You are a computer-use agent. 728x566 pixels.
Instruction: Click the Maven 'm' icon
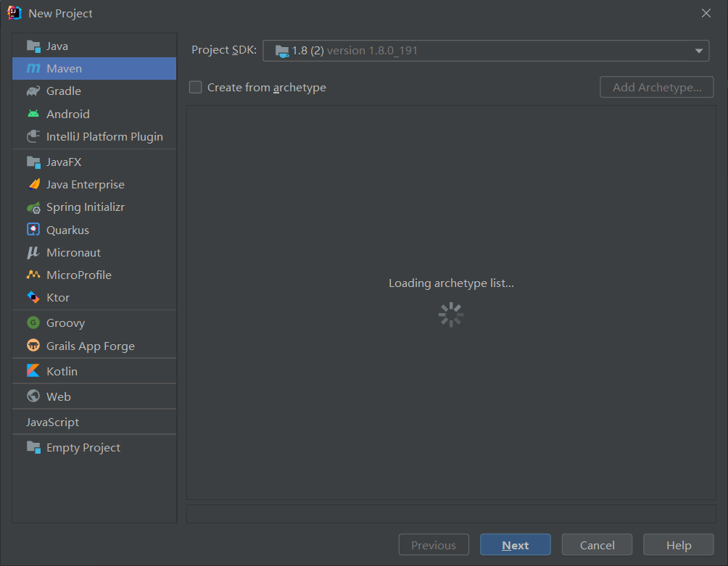[33, 68]
